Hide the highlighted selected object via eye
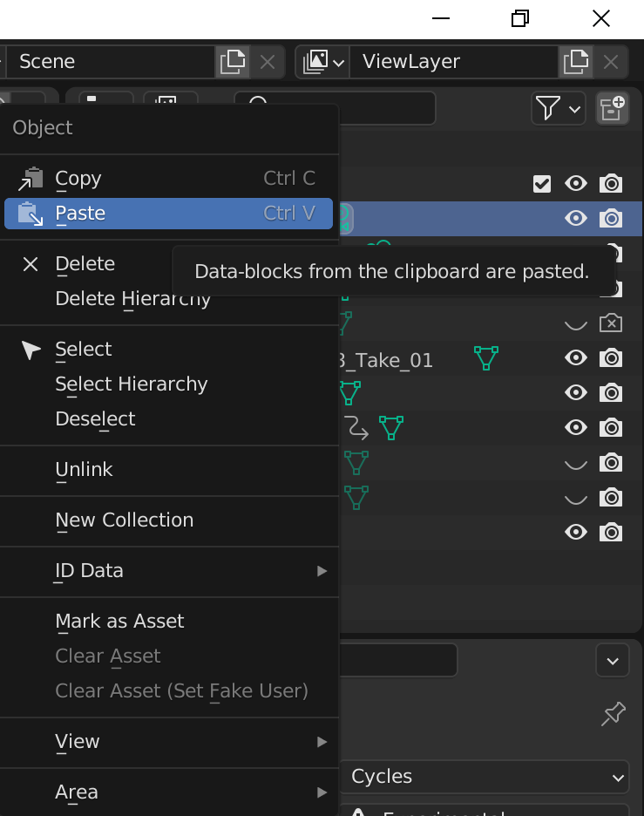This screenshot has width=644, height=816. coord(576,219)
